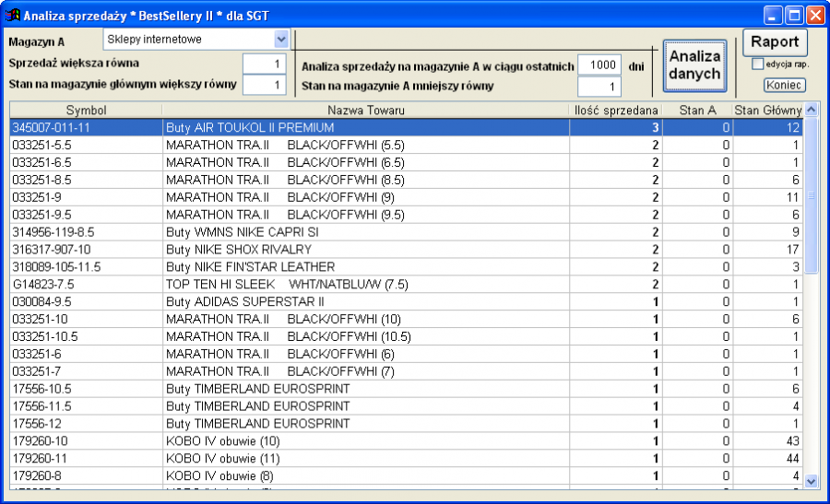Image resolution: width=830 pixels, height=504 pixels.
Task: Select Buty WMNS NIKE CAPRI SI
Action: pos(242,232)
